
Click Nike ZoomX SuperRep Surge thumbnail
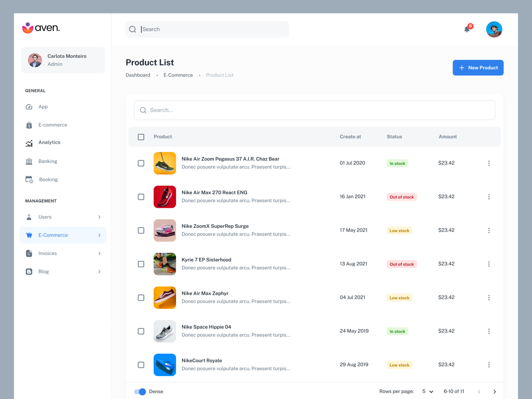click(165, 230)
